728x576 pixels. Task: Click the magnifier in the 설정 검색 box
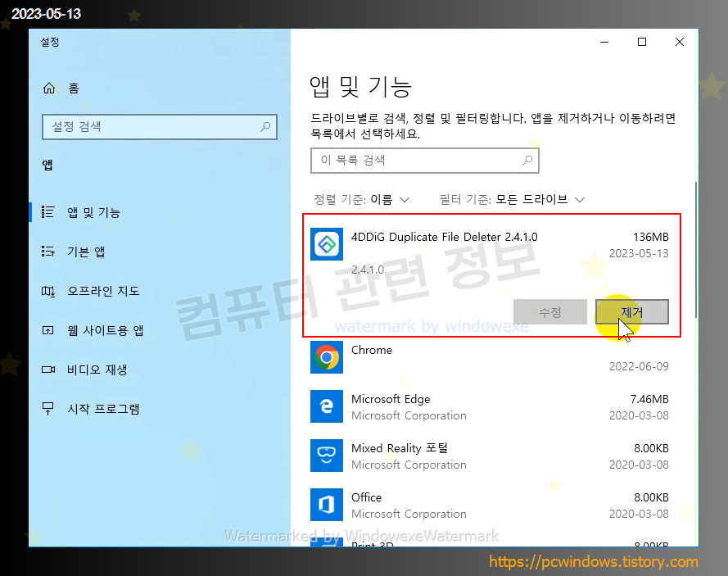coord(265,126)
